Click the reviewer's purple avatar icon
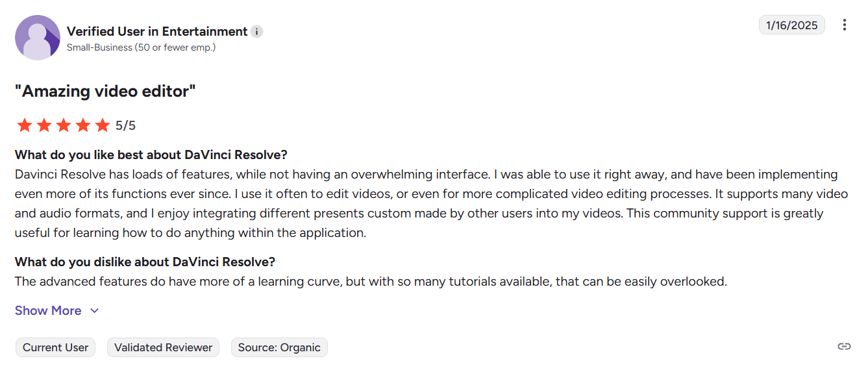The image size is (868, 372). 38,38
